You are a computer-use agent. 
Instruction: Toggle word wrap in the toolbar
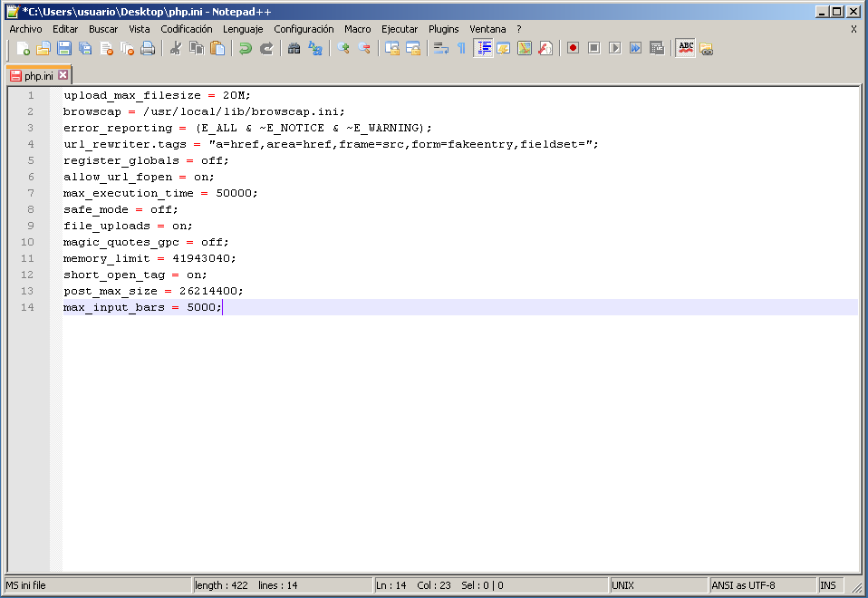[441, 48]
